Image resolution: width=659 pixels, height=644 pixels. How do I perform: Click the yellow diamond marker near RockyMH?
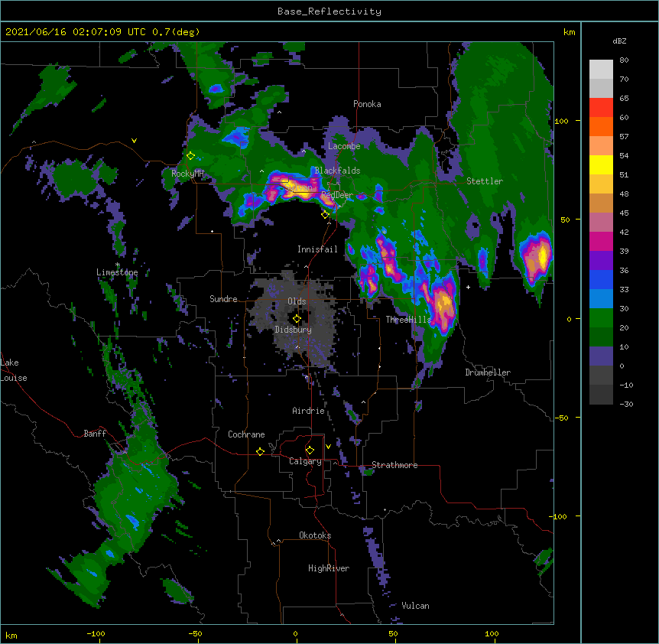pyautogui.click(x=190, y=156)
